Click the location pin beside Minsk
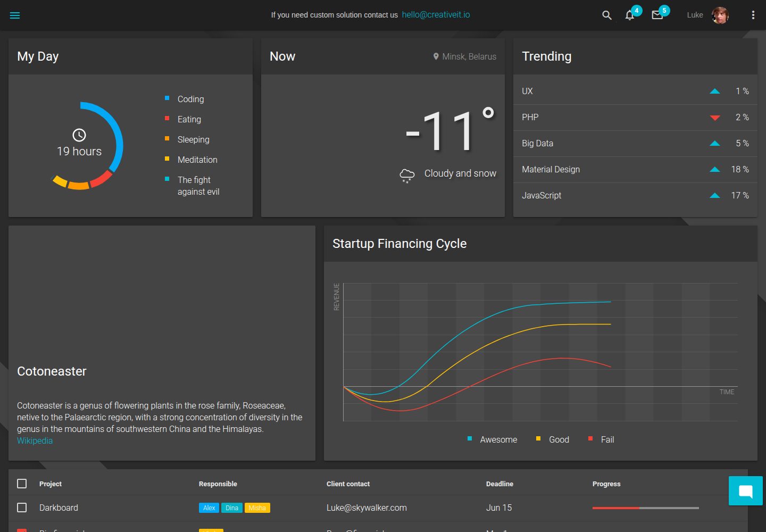This screenshot has width=766, height=532. (436, 56)
